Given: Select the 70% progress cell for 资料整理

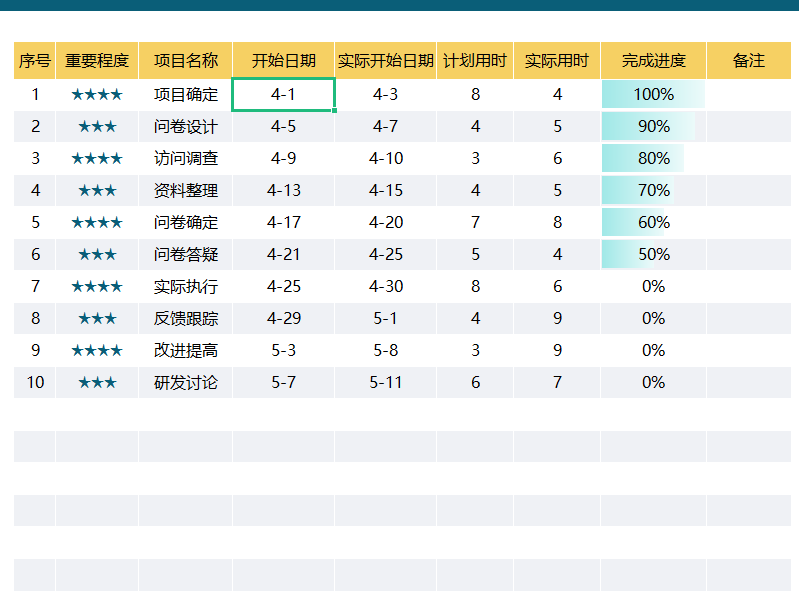Looking at the screenshot, I should (653, 190).
